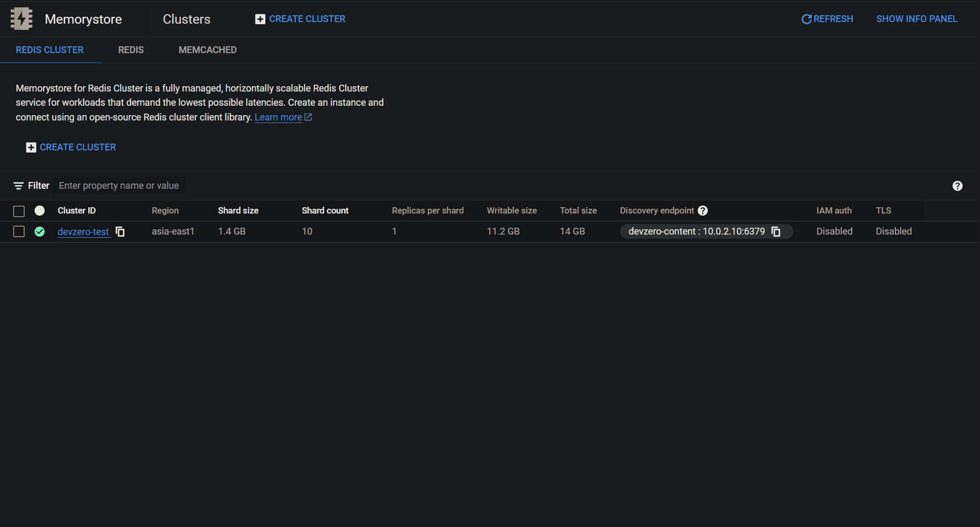Click SHOW INFO PANEL

[917, 19]
